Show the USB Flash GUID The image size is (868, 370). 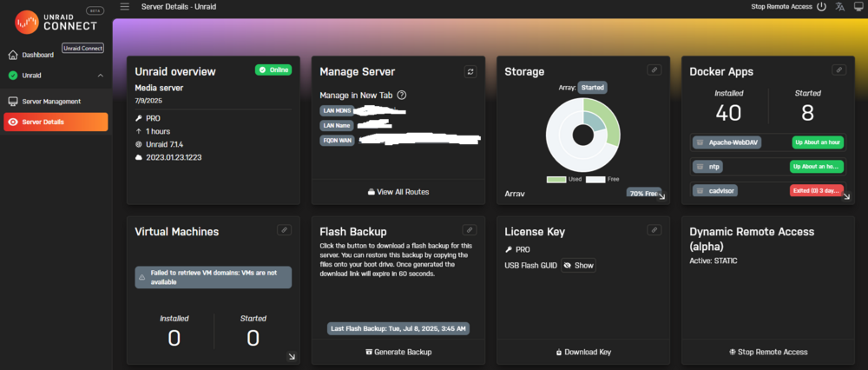[x=578, y=265]
